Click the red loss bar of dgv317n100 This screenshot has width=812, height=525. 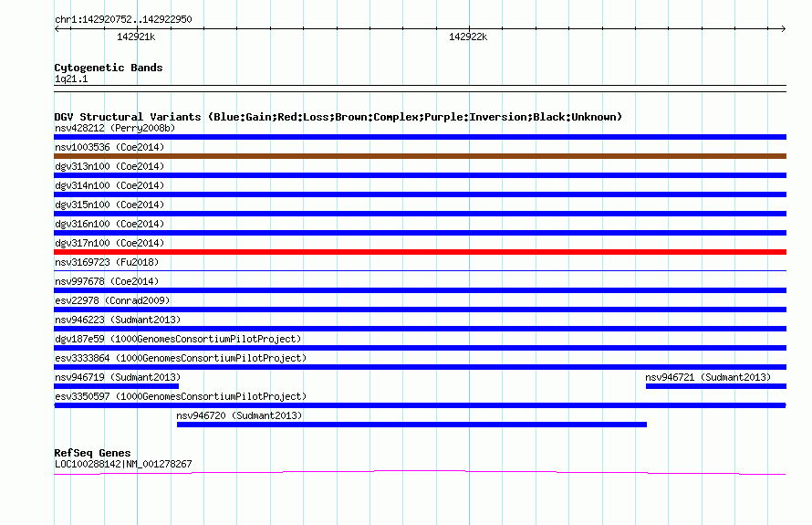click(420, 252)
